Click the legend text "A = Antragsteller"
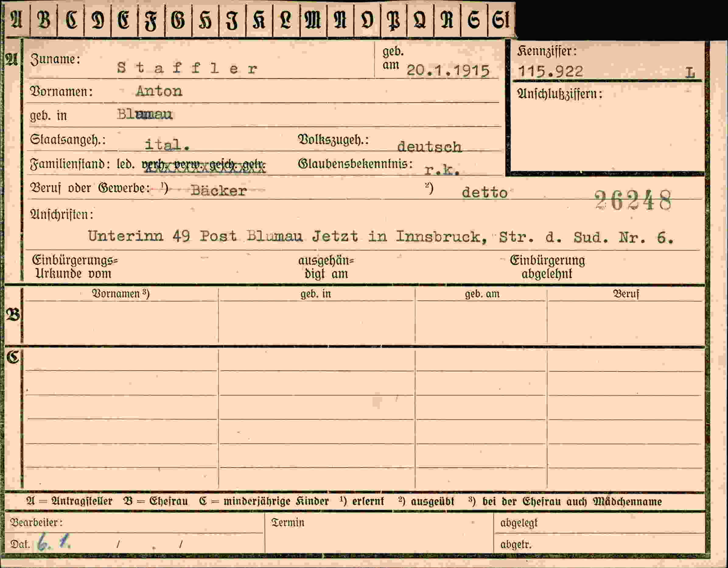The height and width of the screenshot is (568, 728). (69, 501)
